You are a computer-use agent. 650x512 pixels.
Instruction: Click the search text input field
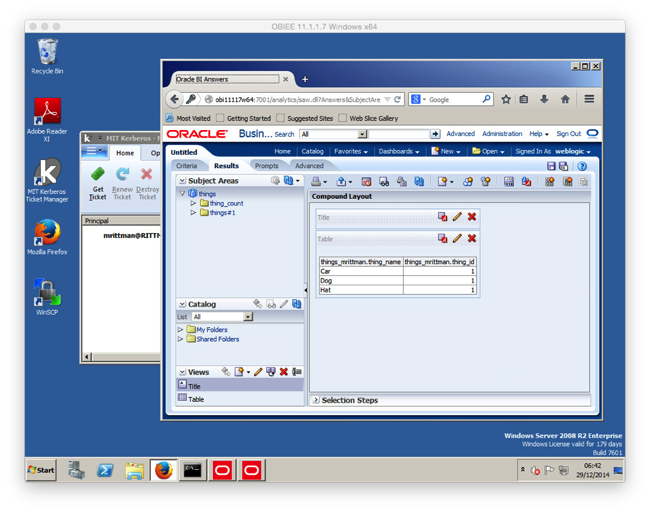point(398,134)
